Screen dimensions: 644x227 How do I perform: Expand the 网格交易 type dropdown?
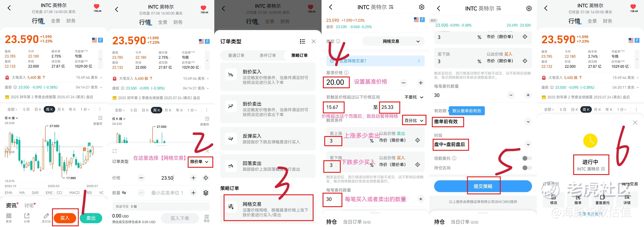coord(393,41)
